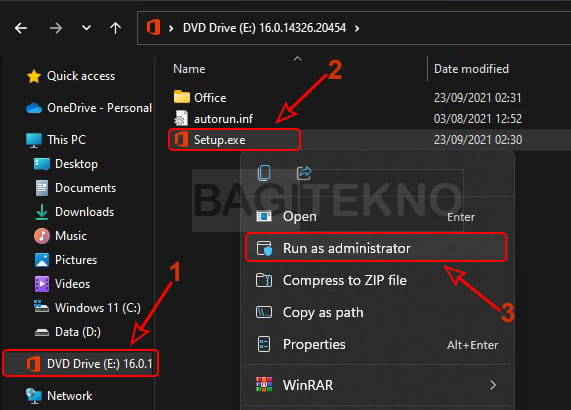Click the Network icon
The height and width of the screenshot is (410, 571).
point(34,396)
